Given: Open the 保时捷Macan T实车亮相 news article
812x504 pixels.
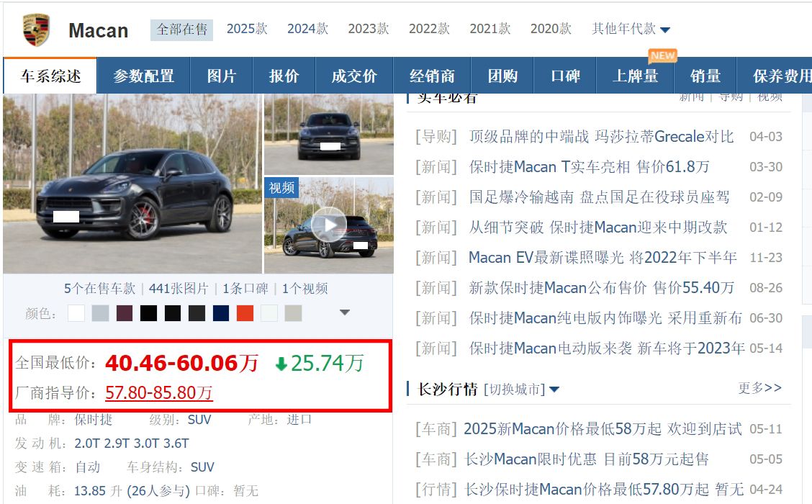Looking at the screenshot, I should pyautogui.click(x=589, y=167).
